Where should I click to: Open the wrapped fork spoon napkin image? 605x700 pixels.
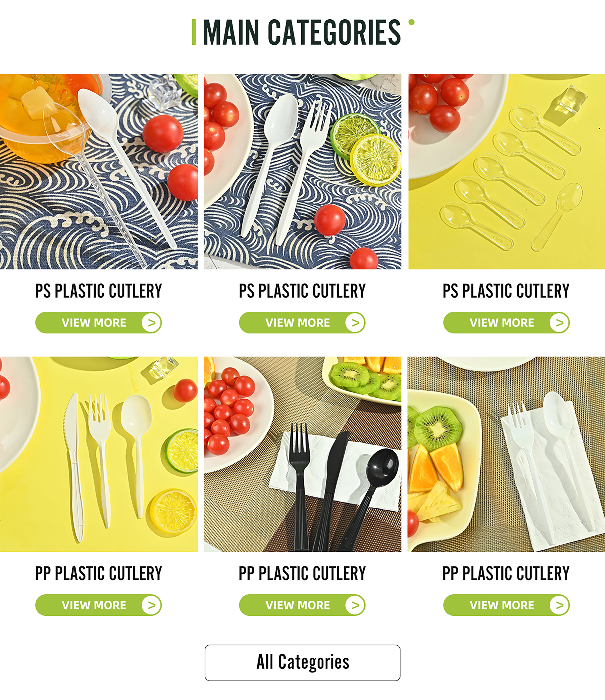point(506,454)
